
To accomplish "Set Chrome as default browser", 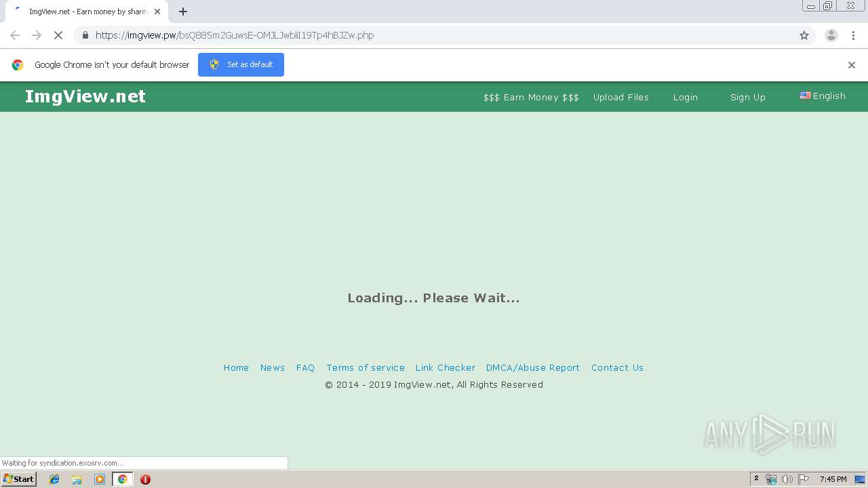I will (241, 64).
